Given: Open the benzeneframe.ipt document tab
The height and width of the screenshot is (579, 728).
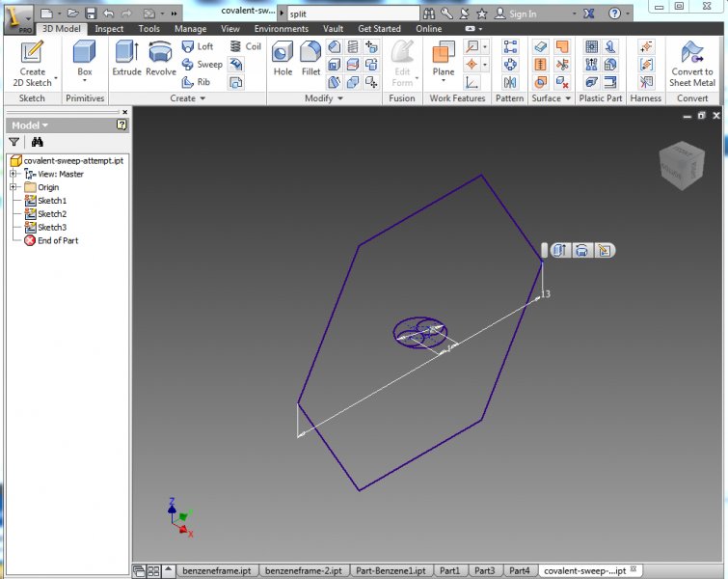Looking at the screenshot, I should click(x=217, y=570).
